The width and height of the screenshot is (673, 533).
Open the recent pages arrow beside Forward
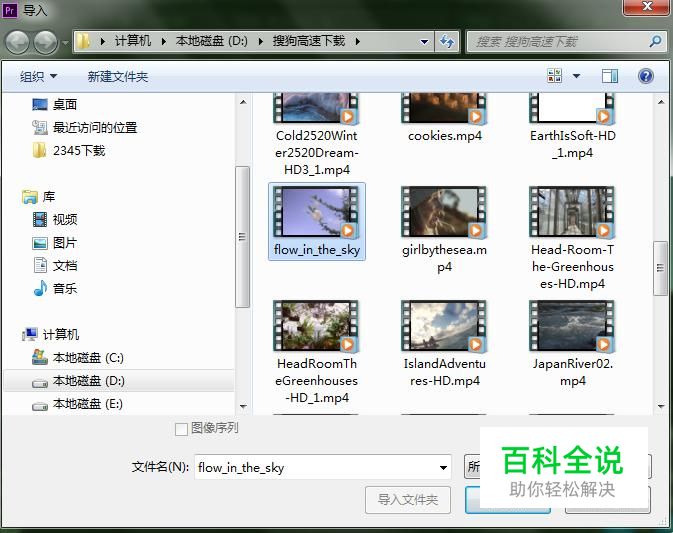point(65,42)
